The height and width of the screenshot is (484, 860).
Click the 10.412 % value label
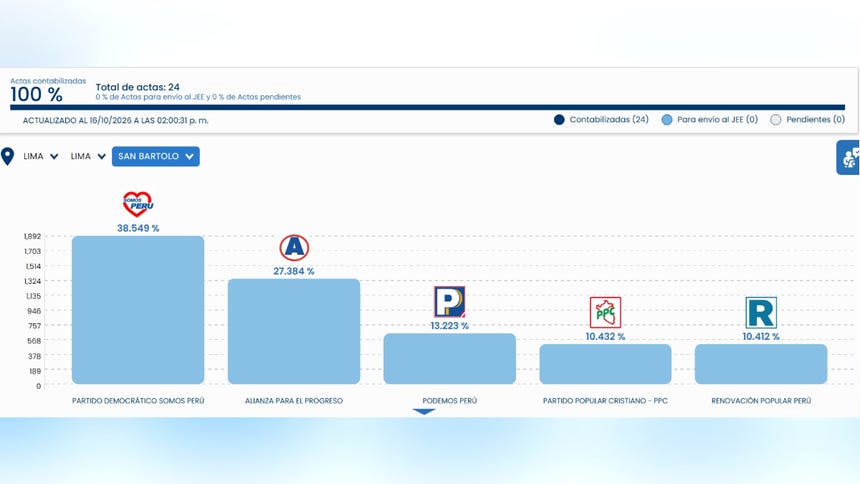[761, 336]
